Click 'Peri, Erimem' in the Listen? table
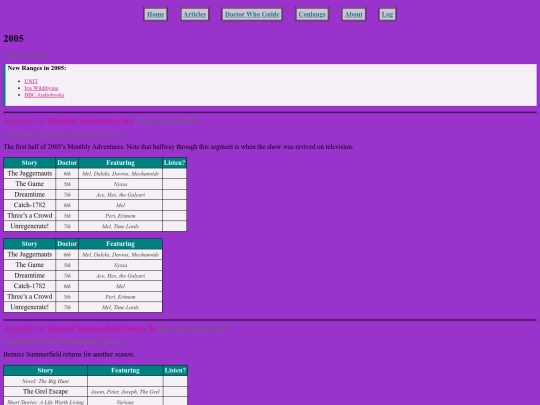 pyautogui.click(x=120, y=216)
